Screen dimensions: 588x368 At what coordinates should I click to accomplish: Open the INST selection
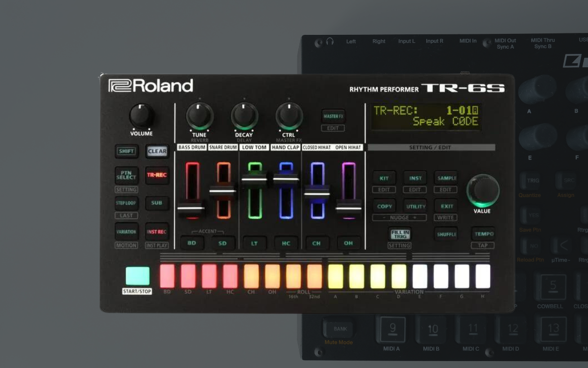coord(415,178)
